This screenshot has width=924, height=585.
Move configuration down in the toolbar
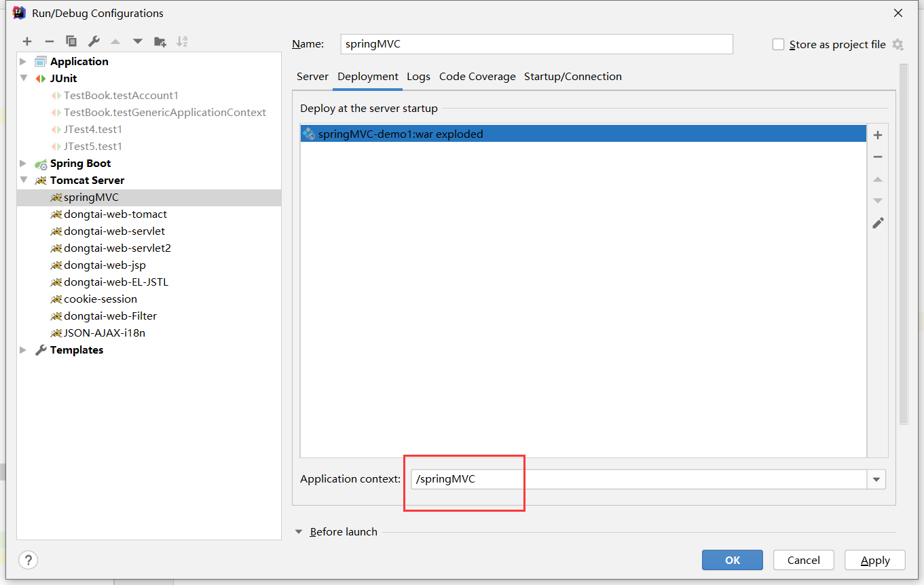coord(138,41)
